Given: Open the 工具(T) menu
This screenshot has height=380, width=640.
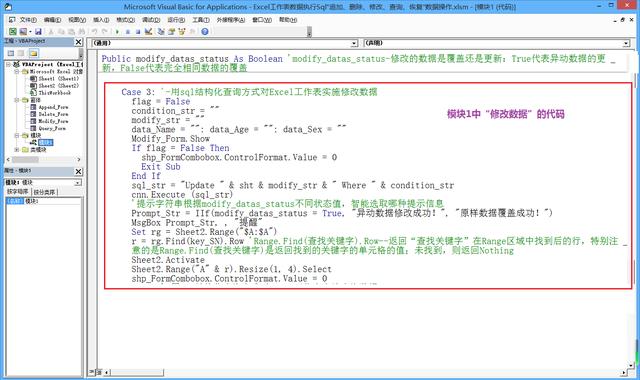Looking at the screenshot, I should 201,20.
